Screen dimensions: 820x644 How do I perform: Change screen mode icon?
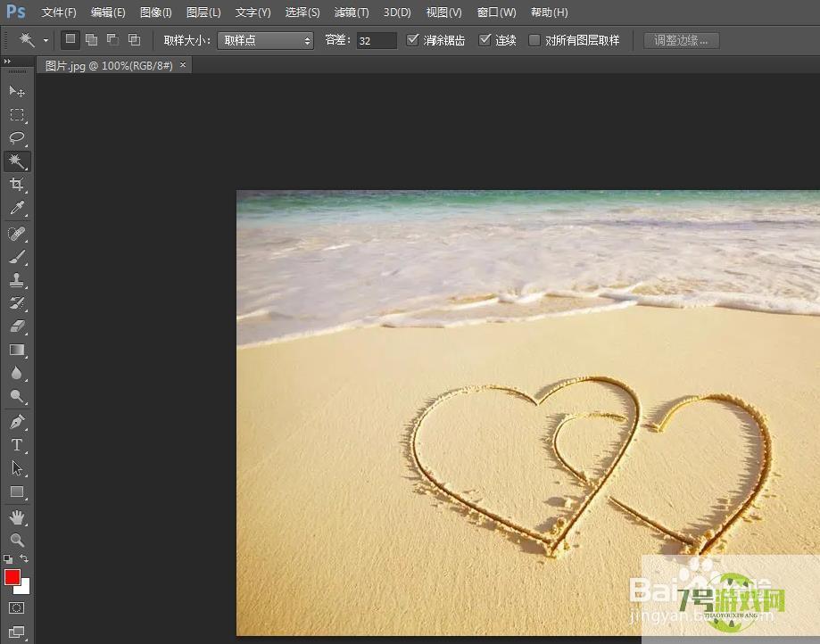17,632
